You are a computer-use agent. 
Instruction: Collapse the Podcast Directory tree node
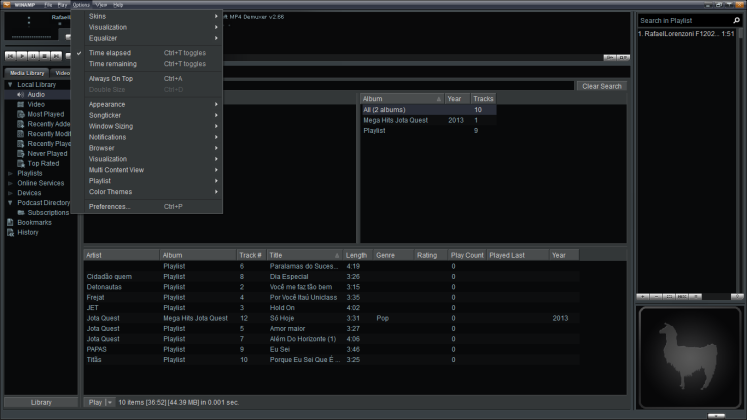tap(10, 203)
